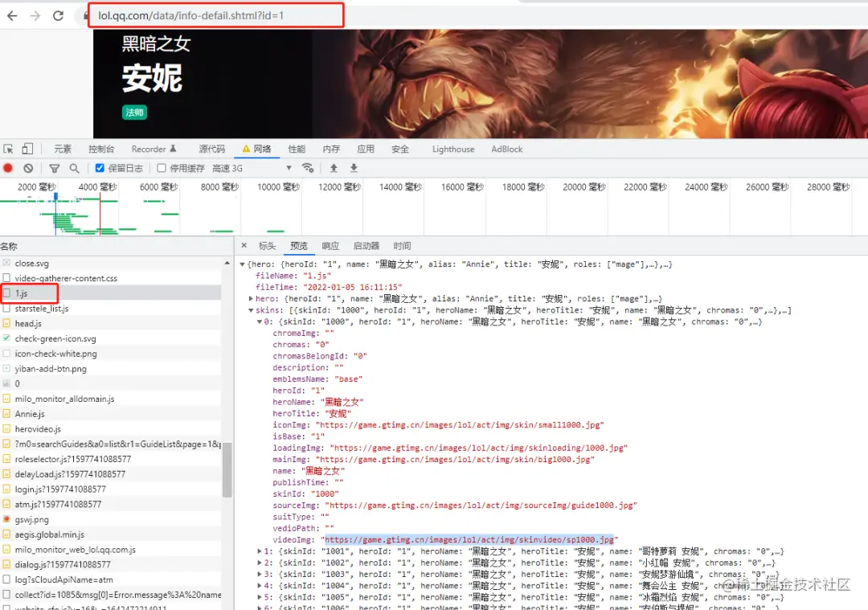Viewport: 868px width, 610px height.
Task: Select the yiban-add-btn.png request
Action: coord(111,369)
